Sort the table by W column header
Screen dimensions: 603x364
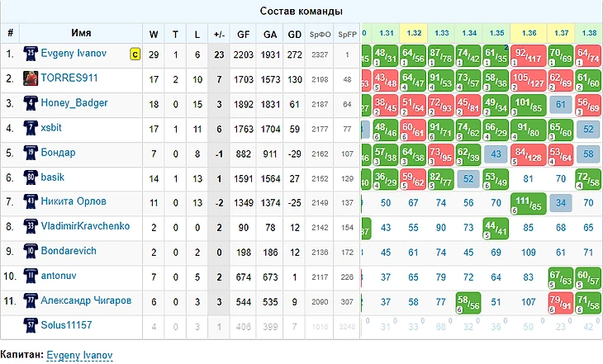[x=154, y=34]
